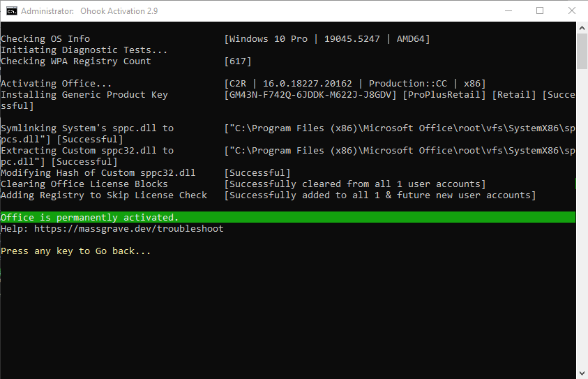588x379 pixels.
Task: Open the massgrave.dev/troubleshoot help link
Action: [x=128, y=229]
